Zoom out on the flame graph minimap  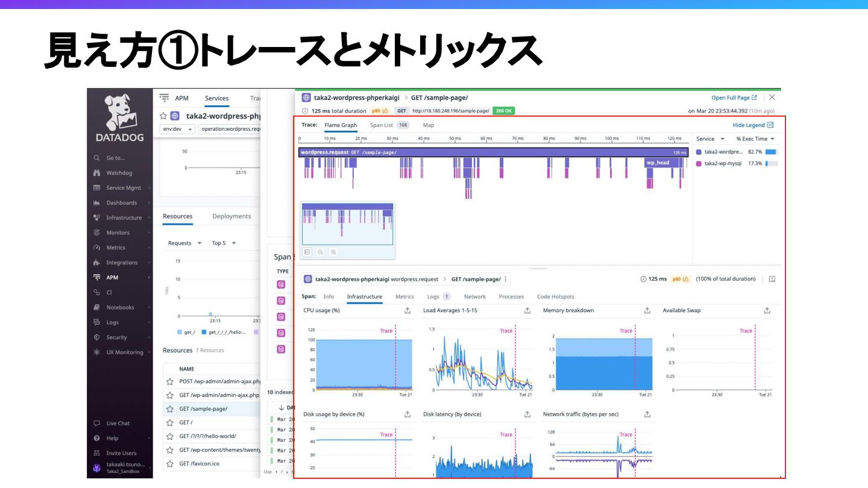pos(320,252)
